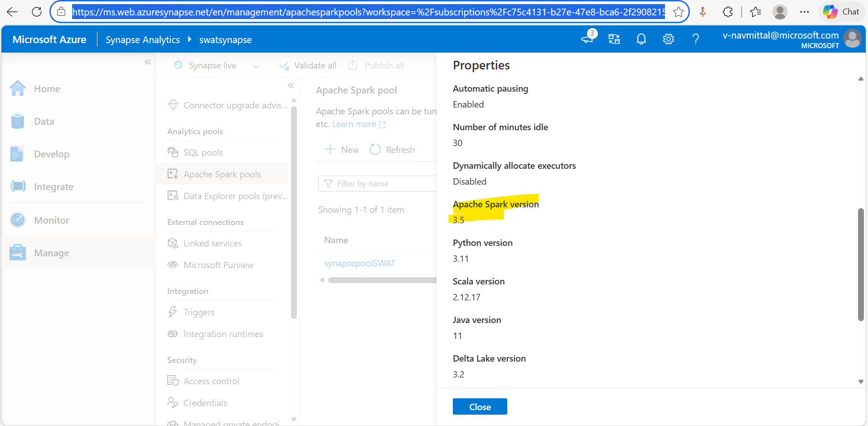Image resolution: width=868 pixels, height=426 pixels.
Task: Click Validate all
Action: 308,66
